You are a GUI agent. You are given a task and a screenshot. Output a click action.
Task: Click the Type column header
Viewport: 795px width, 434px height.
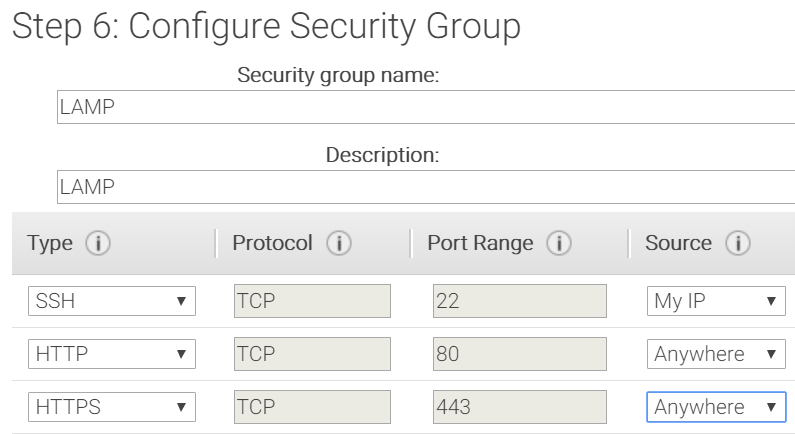(50, 244)
